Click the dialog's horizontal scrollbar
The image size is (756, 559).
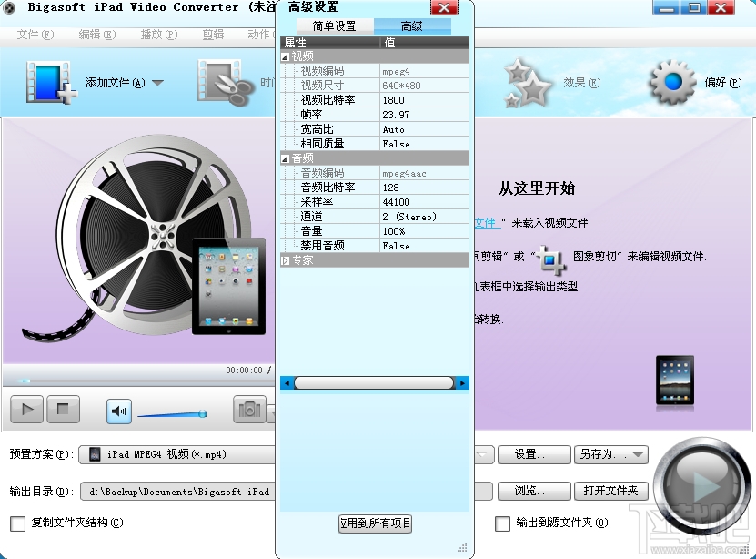click(x=373, y=382)
